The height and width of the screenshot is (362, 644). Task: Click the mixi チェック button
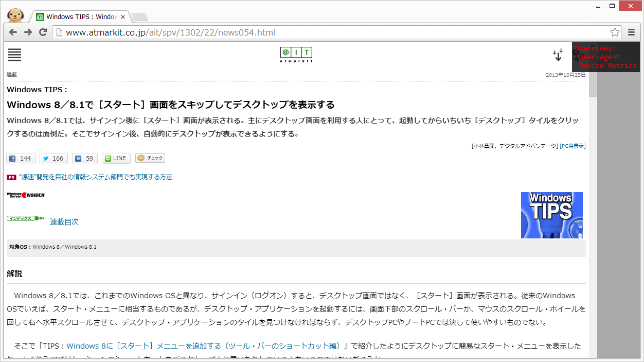[x=150, y=158]
